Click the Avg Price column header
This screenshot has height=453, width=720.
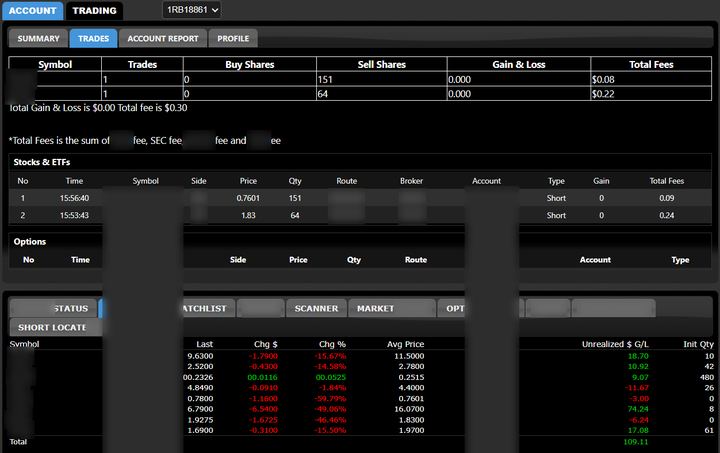click(405, 344)
